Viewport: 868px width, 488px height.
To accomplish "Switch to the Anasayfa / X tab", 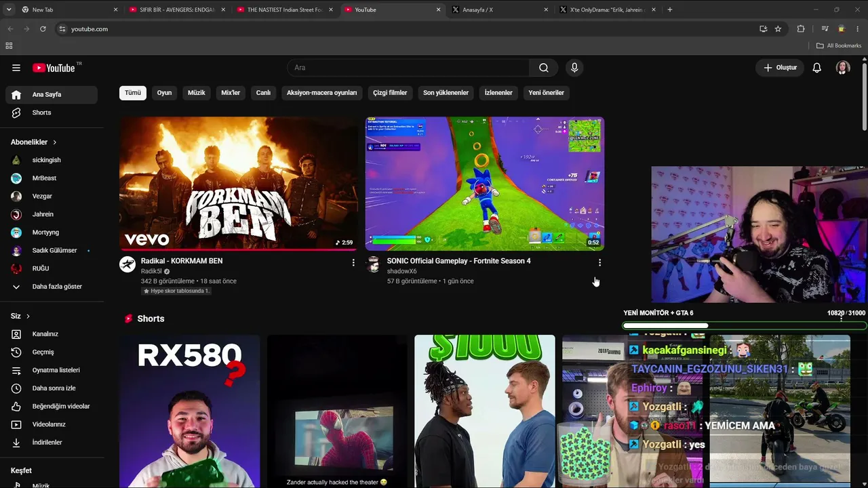I will click(499, 9).
